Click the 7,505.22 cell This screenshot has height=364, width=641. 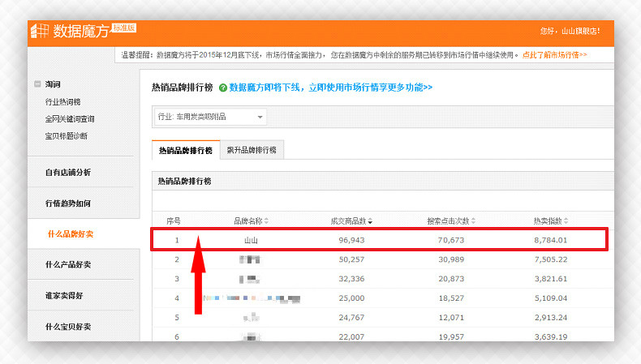551,259
